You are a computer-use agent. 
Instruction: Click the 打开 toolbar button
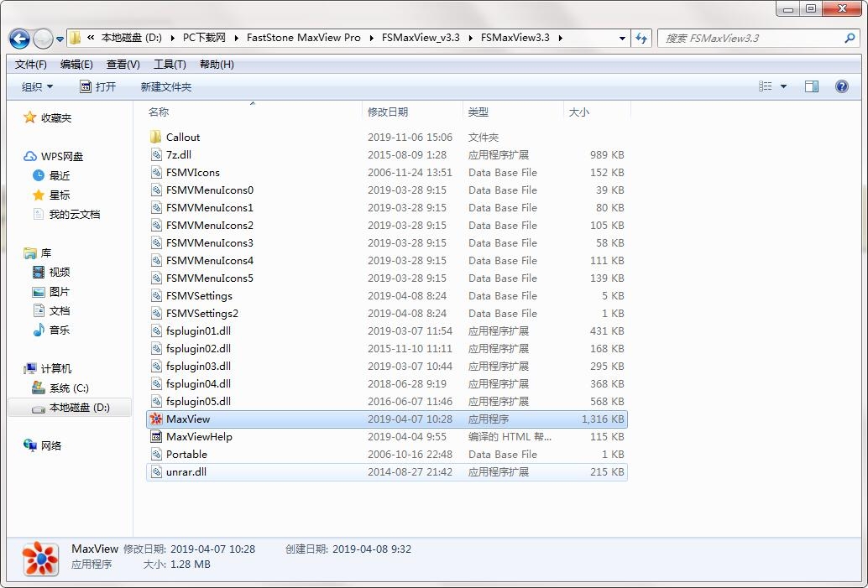[98, 87]
